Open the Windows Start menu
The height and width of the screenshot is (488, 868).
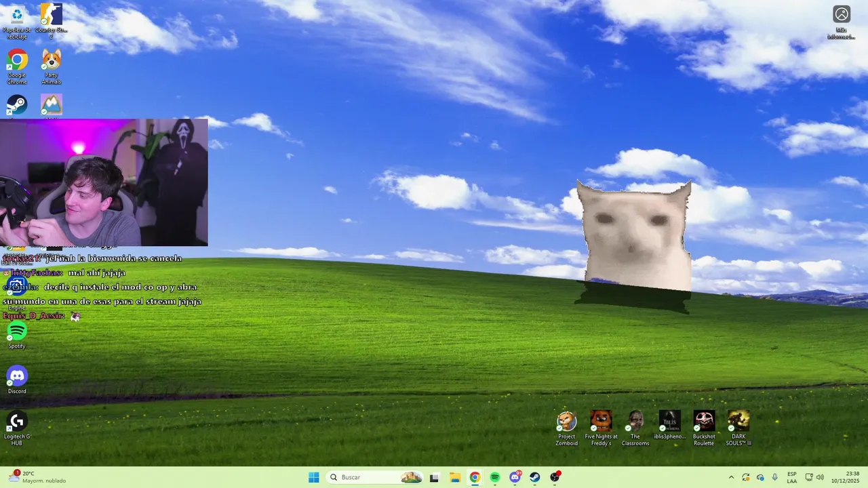313,477
